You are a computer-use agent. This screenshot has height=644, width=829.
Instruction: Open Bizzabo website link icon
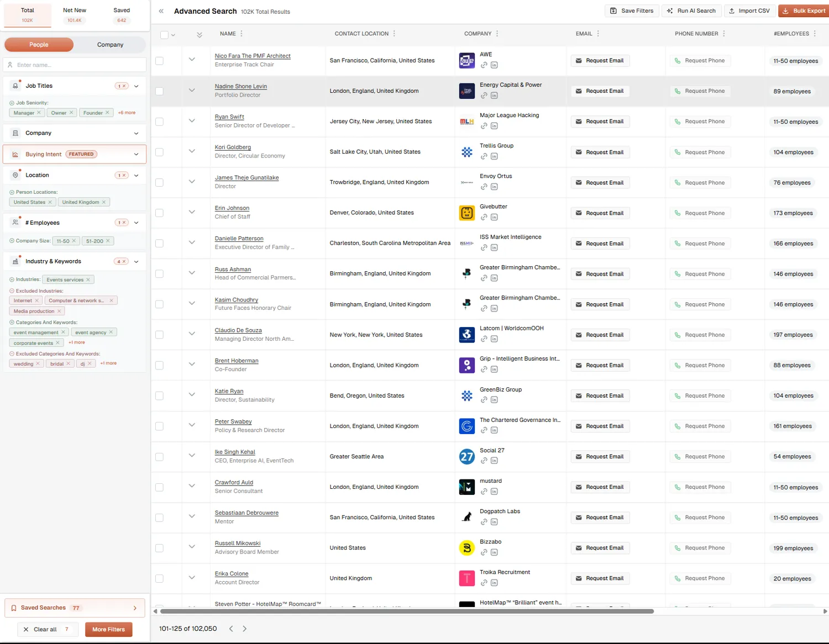[484, 552]
